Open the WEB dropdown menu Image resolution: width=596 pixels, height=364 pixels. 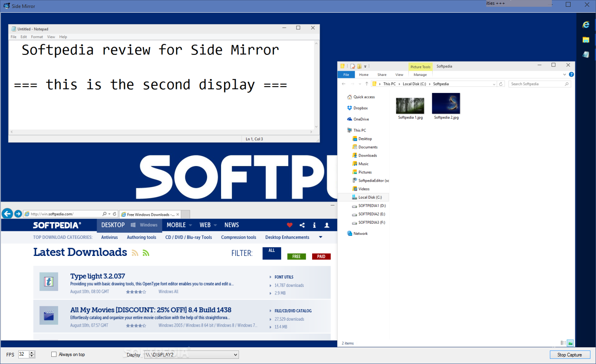tap(208, 225)
